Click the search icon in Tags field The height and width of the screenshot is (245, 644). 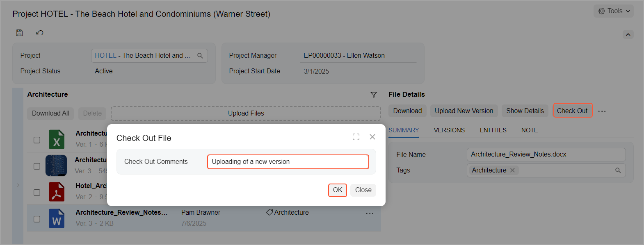618,170
